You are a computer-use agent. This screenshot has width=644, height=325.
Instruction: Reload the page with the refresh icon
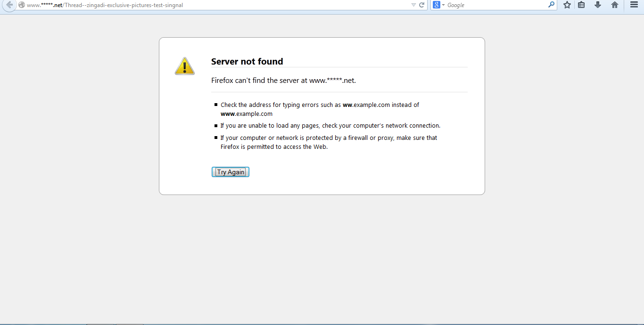[x=422, y=5]
